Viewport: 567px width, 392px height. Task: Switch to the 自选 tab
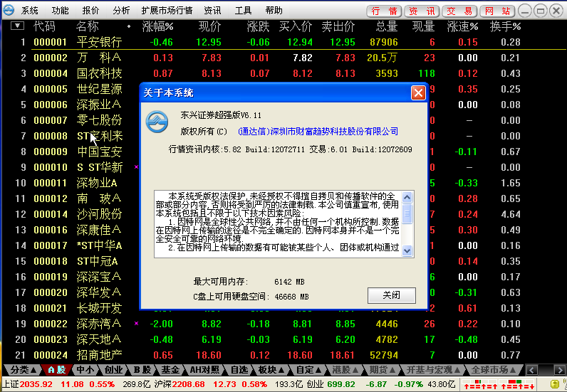(x=239, y=370)
